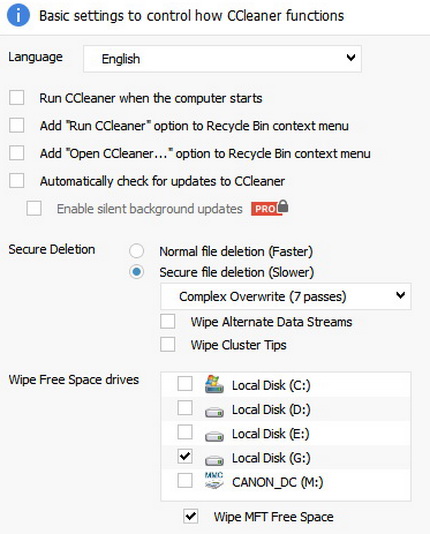Tick Wipe Alternate Data Streams
The width and height of the screenshot is (430, 534).
pyautogui.click(x=168, y=321)
